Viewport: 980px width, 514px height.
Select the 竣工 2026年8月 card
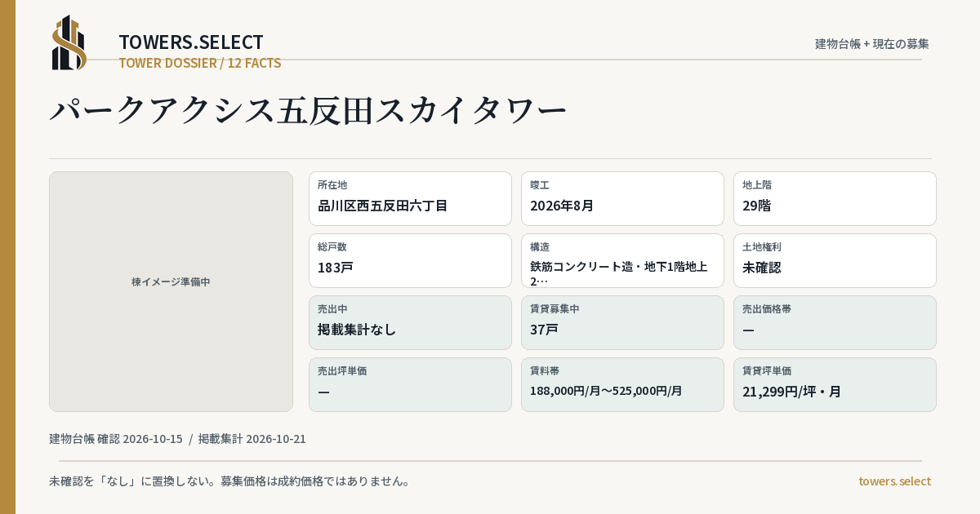click(x=622, y=198)
